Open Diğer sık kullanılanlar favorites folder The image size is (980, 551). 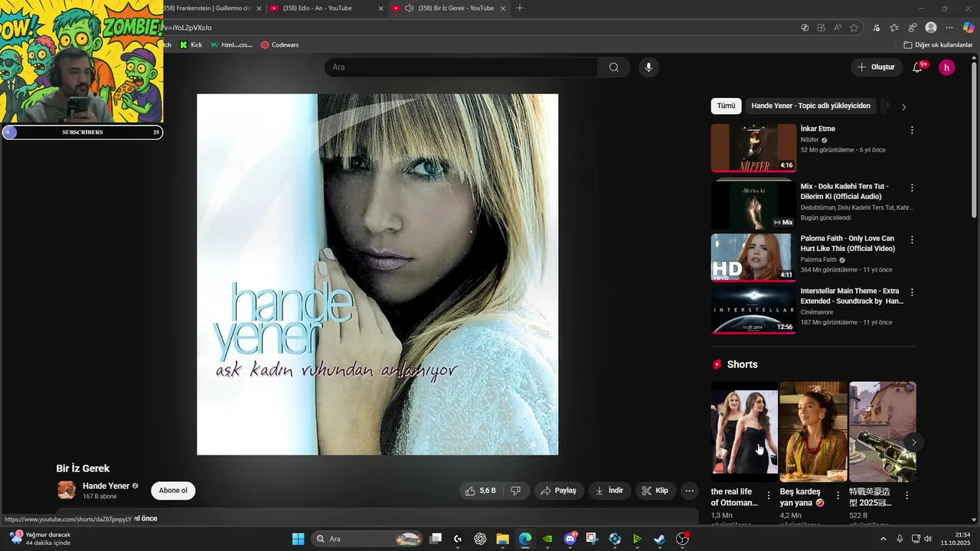pos(937,45)
